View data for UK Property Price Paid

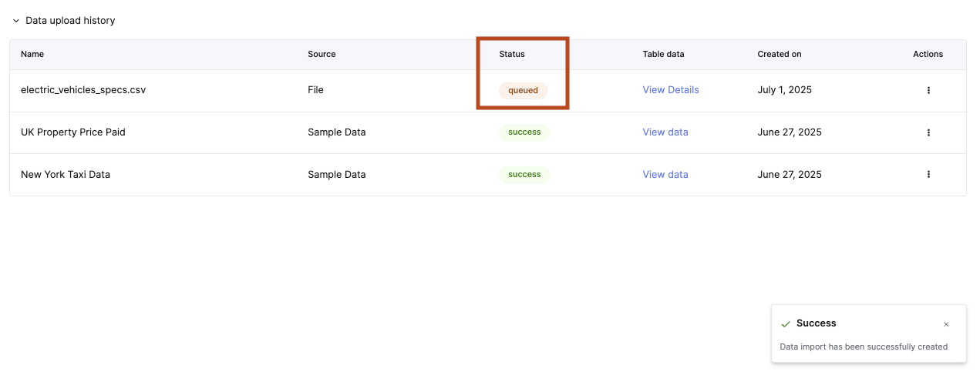[x=665, y=132]
